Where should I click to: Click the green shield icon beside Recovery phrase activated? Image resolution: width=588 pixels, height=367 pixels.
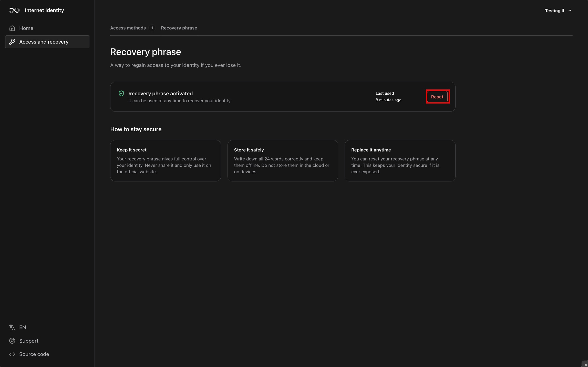pyautogui.click(x=121, y=94)
